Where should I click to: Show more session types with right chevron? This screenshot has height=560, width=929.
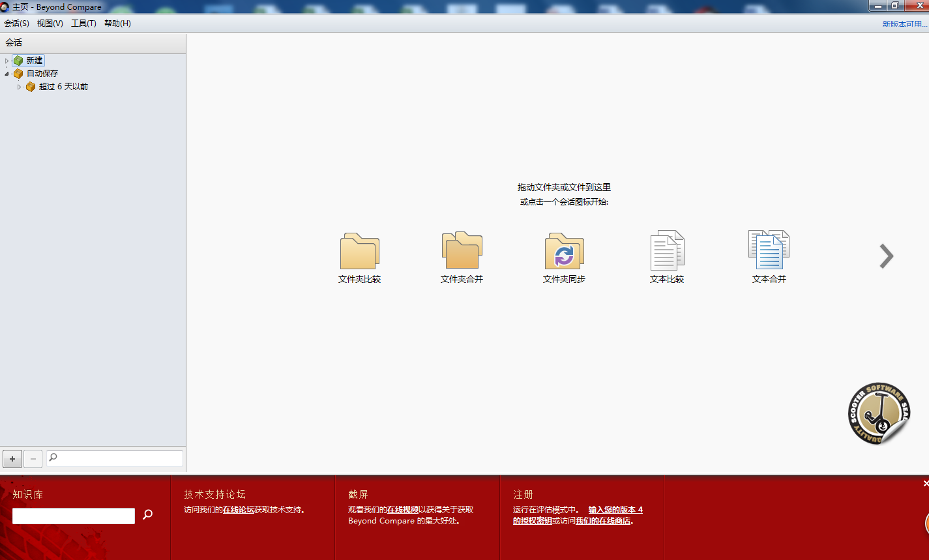(886, 256)
